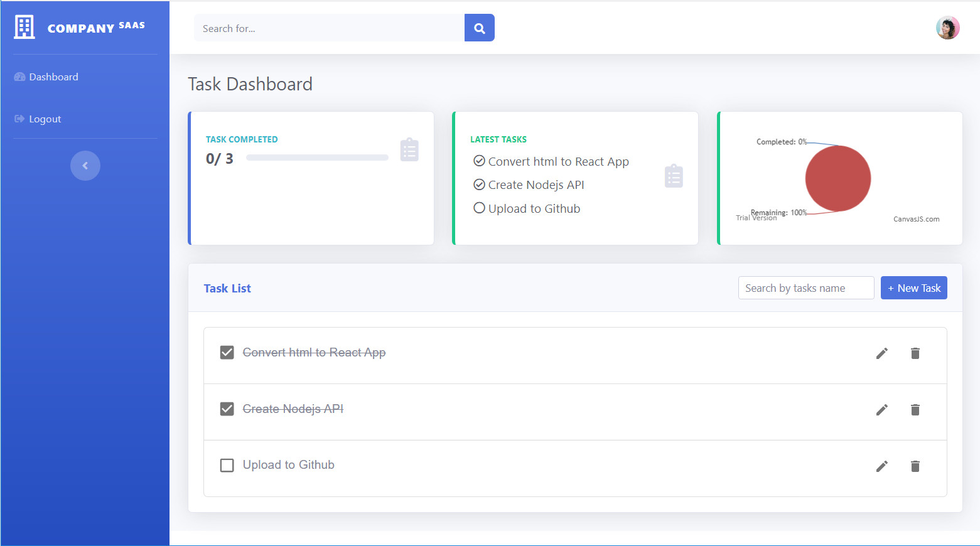The width and height of the screenshot is (980, 546).
Task: Click the clipboard icon on Latest Tasks card
Action: click(x=674, y=176)
